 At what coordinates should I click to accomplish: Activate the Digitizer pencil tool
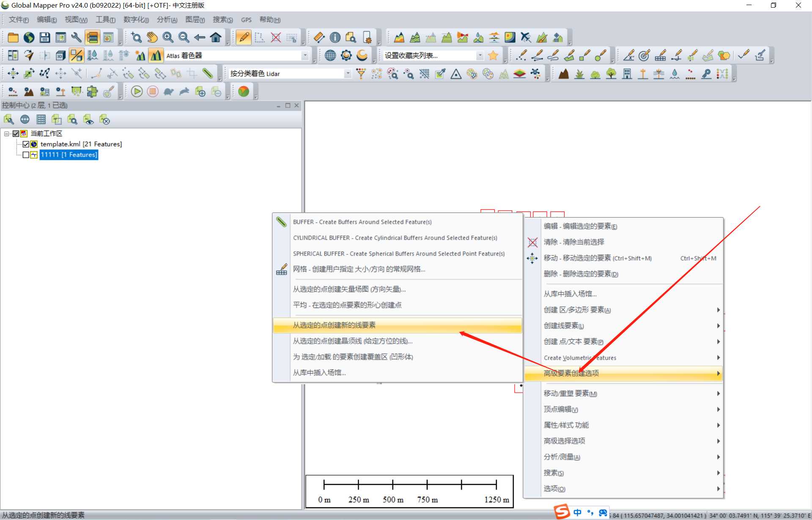(x=244, y=38)
